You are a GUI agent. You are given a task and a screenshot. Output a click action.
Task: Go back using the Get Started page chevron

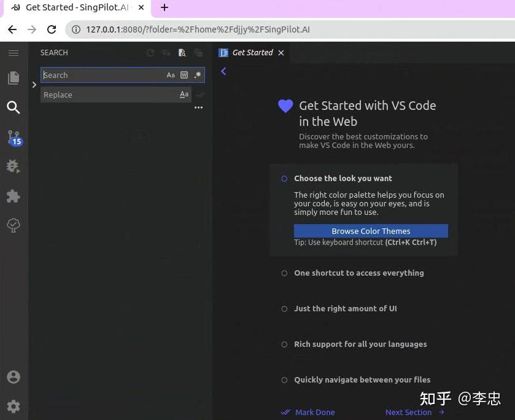point(223,71)
